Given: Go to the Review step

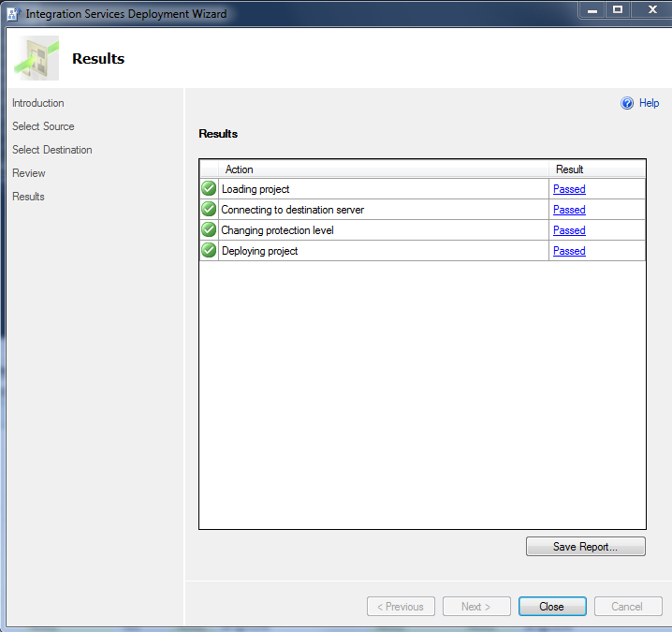Looking at the screenshot, I should (29, 173).
